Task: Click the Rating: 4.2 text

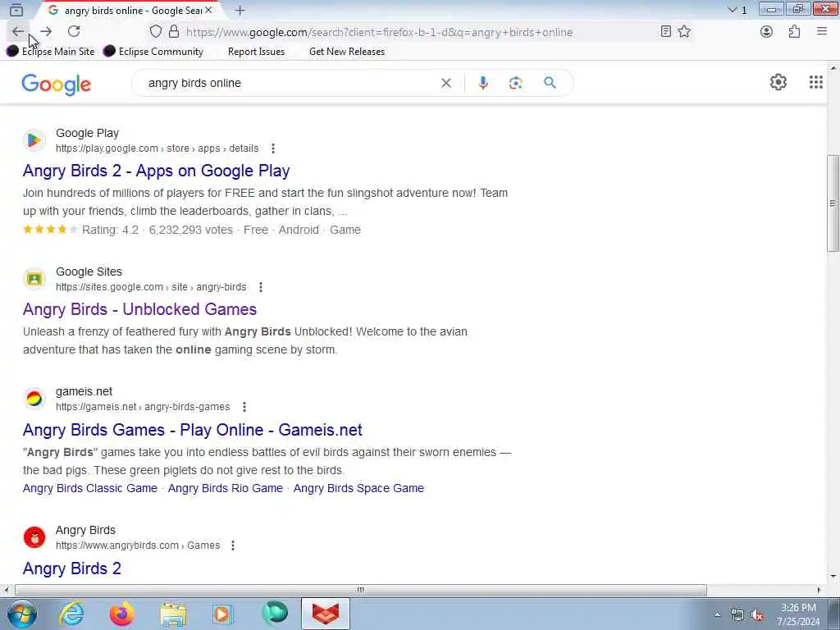Action: pyautogui.click(x=110, y=230)
